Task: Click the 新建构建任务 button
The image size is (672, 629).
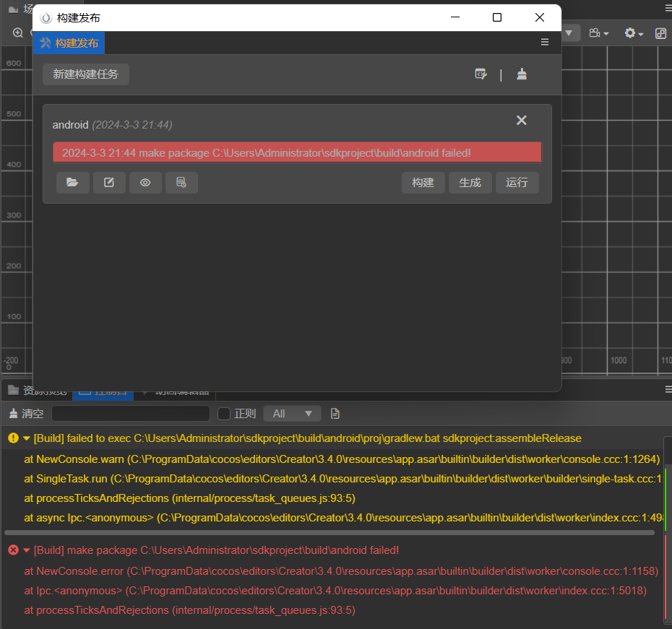Action: point(86,74)
